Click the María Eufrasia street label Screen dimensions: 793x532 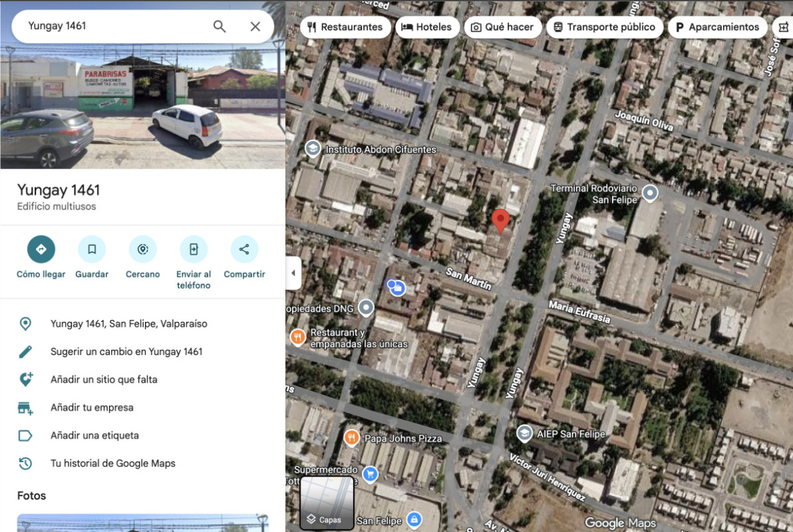point(579,312)
